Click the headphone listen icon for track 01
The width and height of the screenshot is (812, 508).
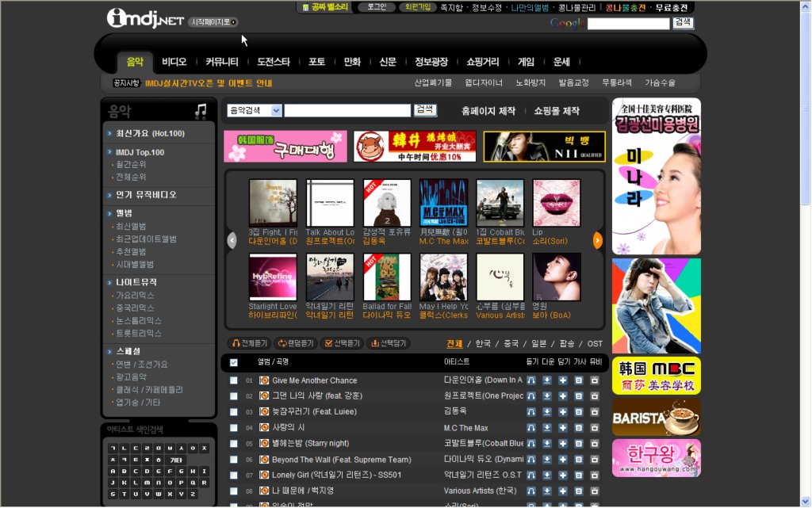pos(530,380)
